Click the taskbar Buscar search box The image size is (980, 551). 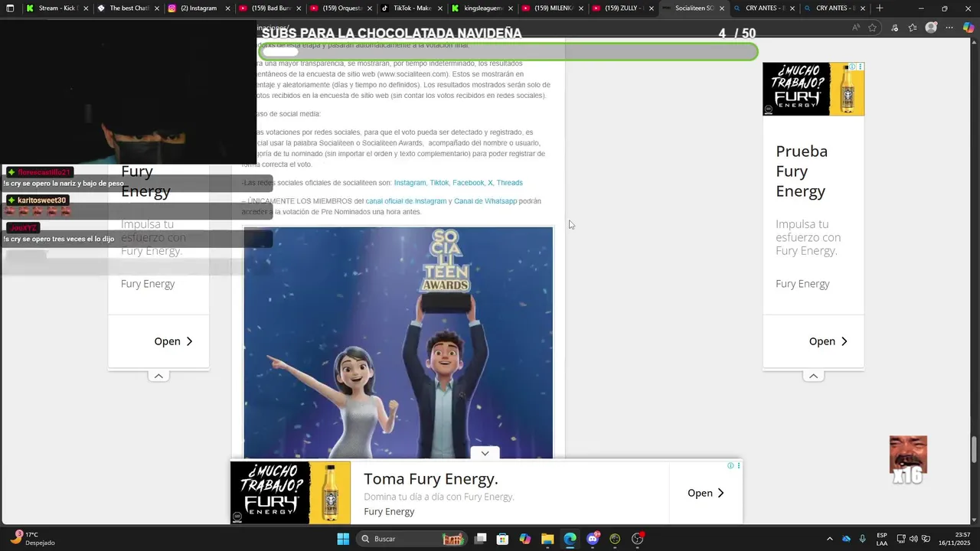pos(412,539)
